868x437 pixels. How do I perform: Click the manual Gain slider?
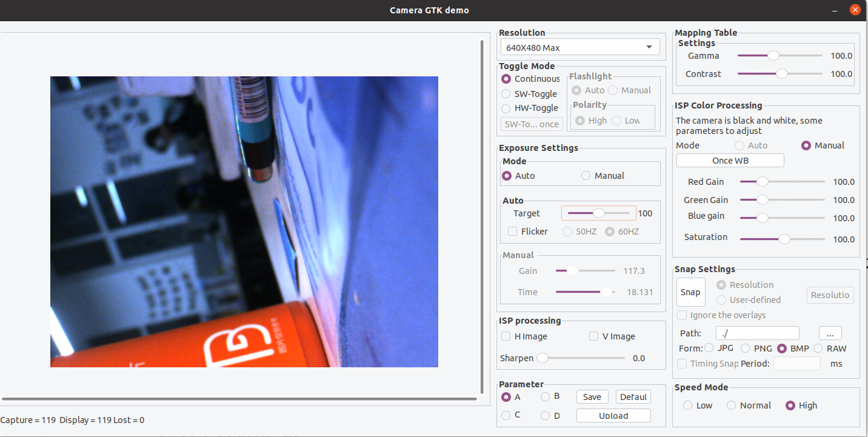click(586, 271)
